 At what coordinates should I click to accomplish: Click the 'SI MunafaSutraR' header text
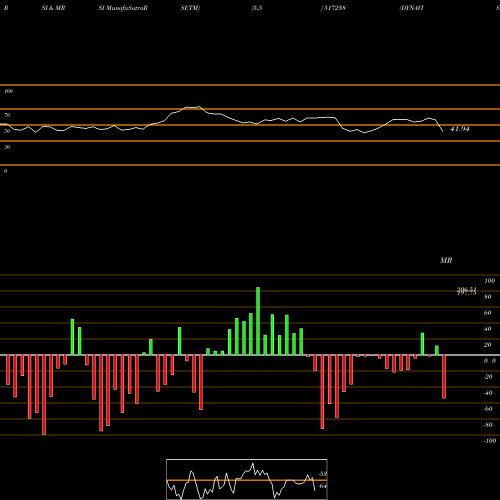[123, 8]
